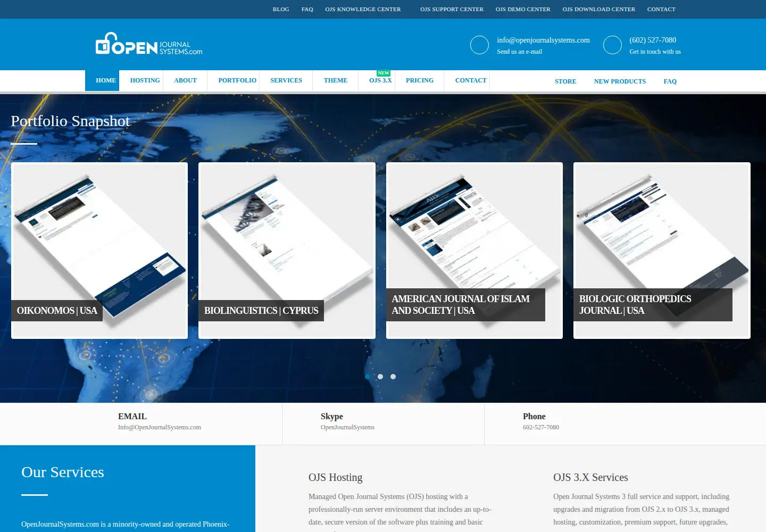Click the 'Get in touch with us' text
766x532 pixels.
(655, 52)
